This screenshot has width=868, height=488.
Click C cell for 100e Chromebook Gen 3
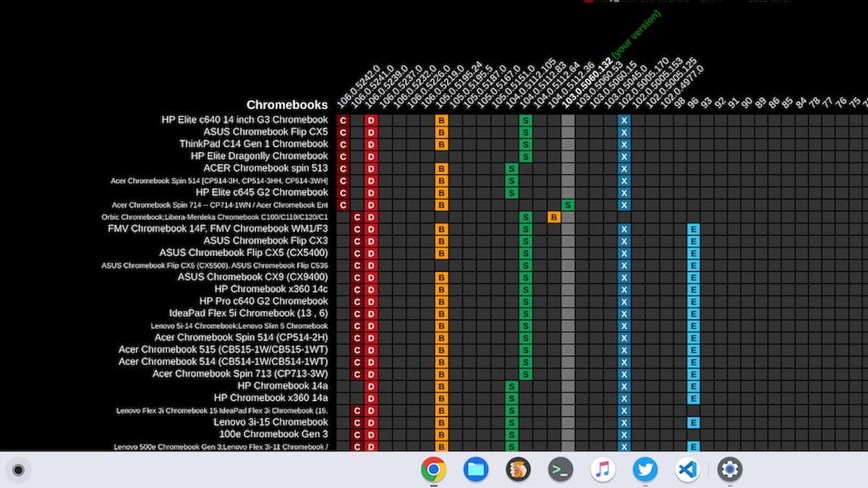(x=357, y=435)
